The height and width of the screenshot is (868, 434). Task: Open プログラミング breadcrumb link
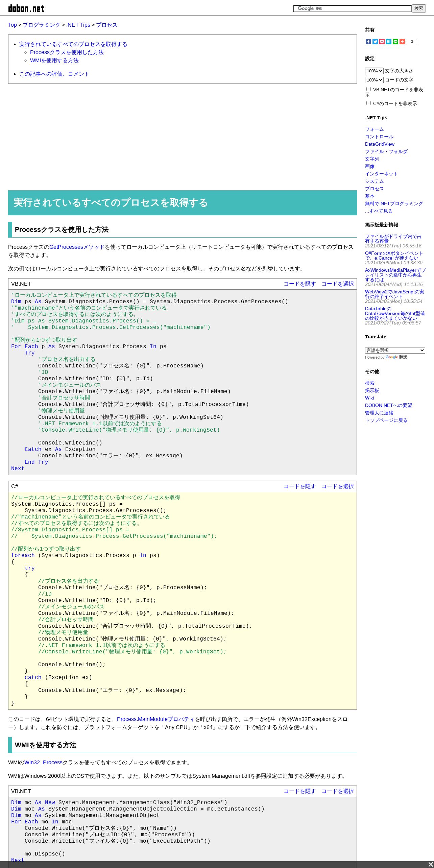(x=42, y=25)
